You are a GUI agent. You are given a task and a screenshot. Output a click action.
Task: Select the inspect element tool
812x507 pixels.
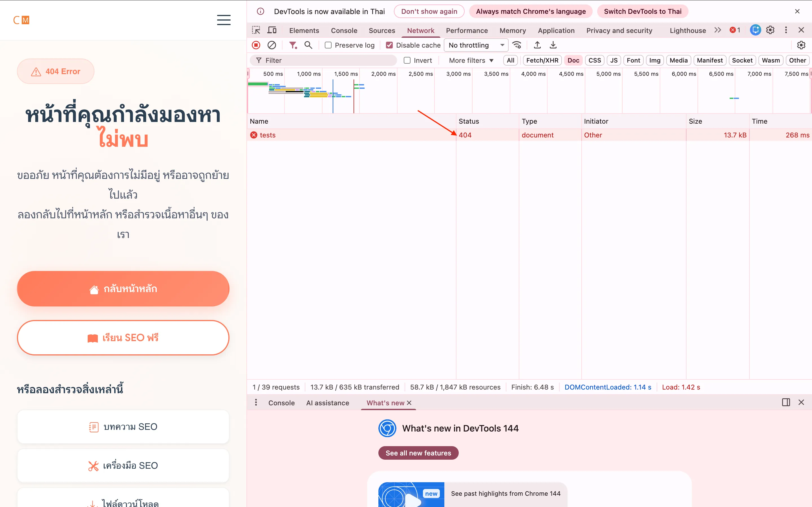click(x=256, y=30)
